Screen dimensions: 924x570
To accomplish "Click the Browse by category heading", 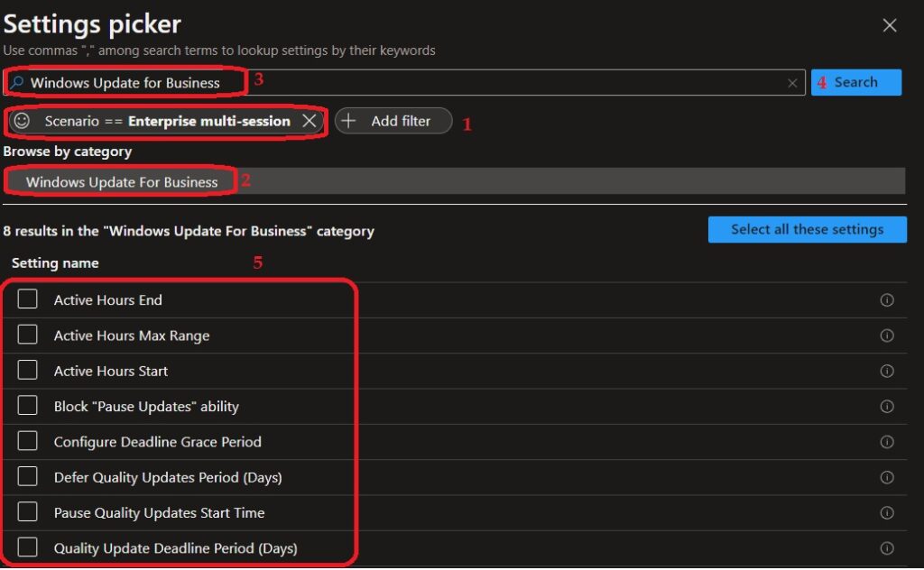I will (67, 152).
